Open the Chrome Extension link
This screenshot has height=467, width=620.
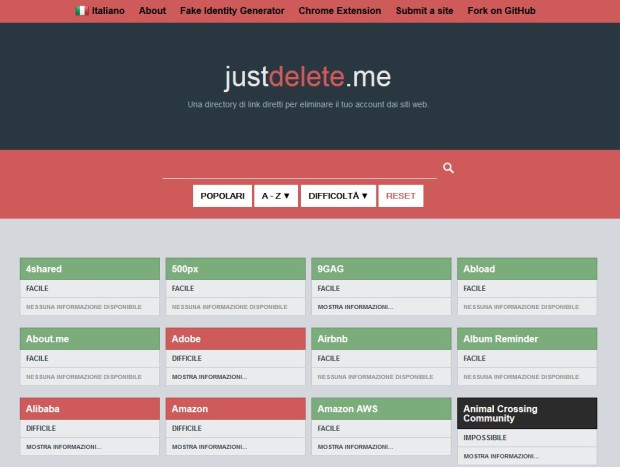[340, 11]
